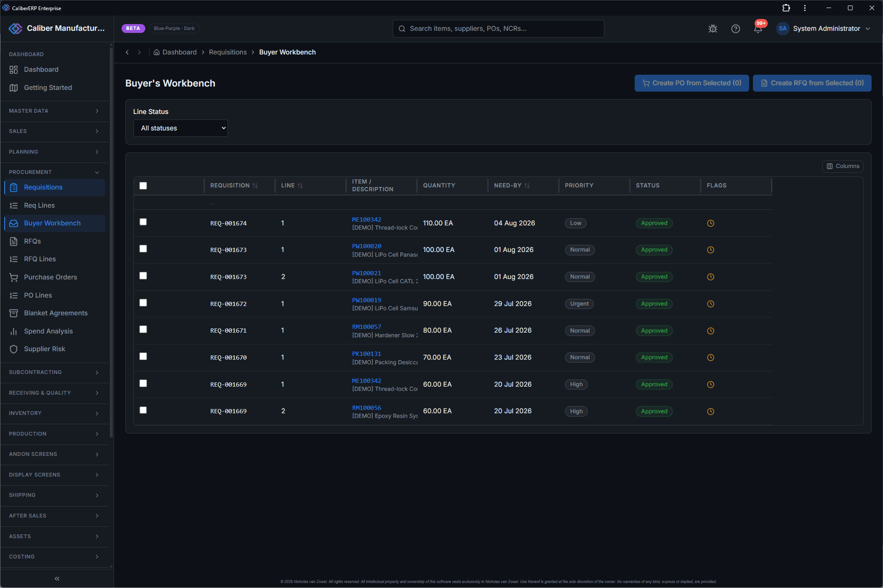This screenshot has height=588, width=883.
Task: Click Create PO from Selected button
Action: coord(692,83)
